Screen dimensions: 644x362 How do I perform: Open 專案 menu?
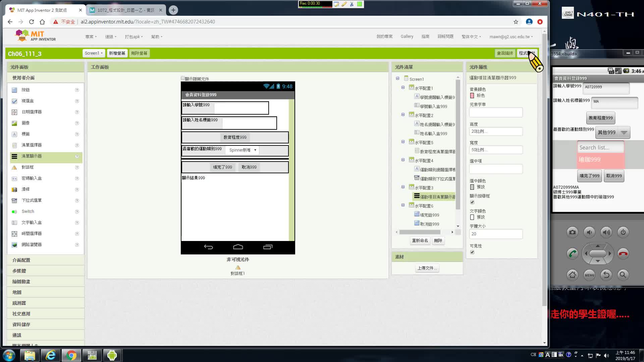point(91,37)
